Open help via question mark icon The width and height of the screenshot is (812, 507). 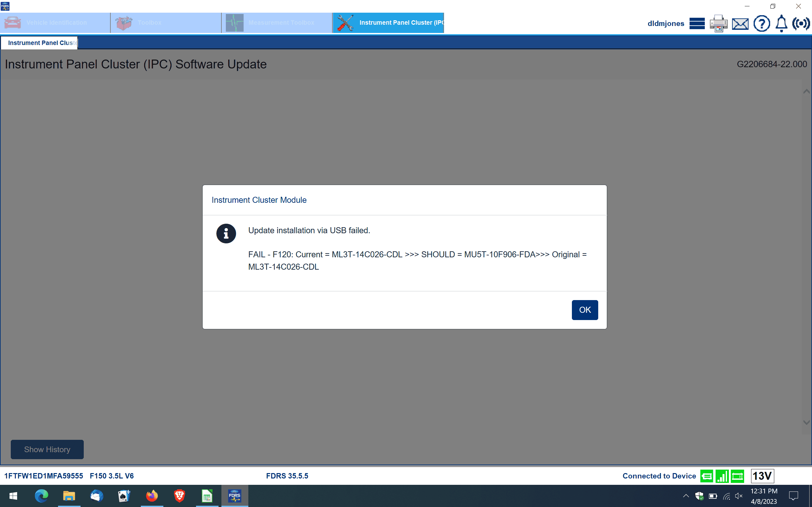(x=761, y=23)
